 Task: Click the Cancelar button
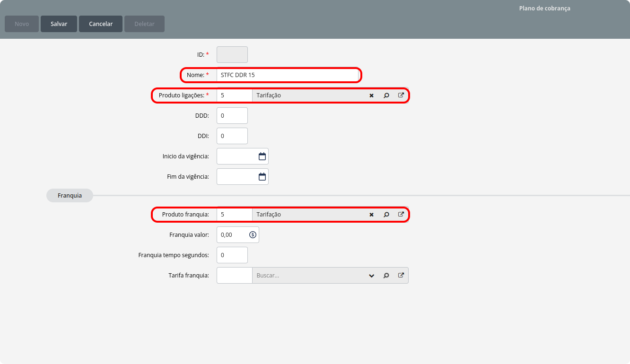[101, 24]
